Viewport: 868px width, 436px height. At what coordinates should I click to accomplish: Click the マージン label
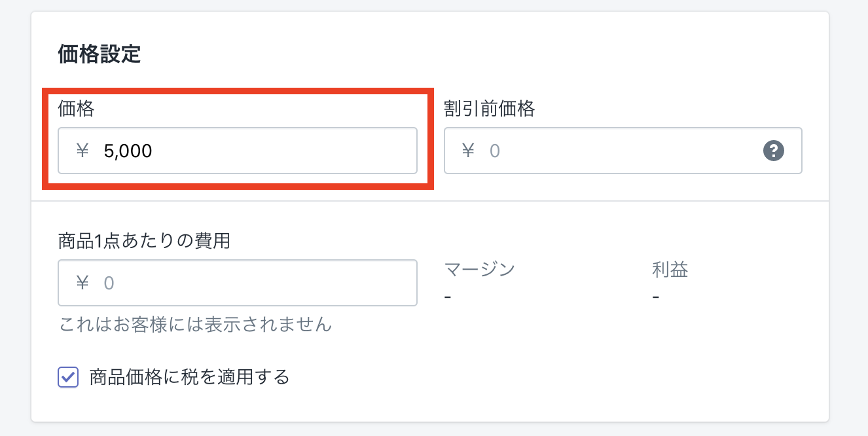[479, 269]
